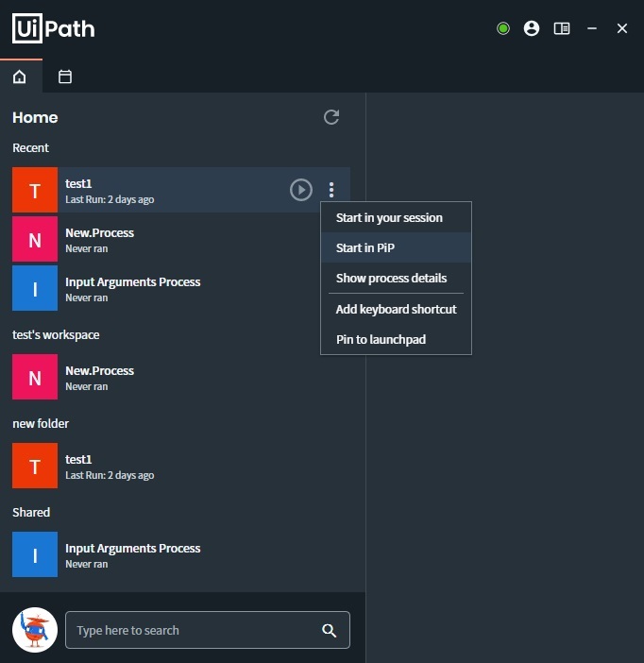Focus the Type here to search field

[208, 630]
